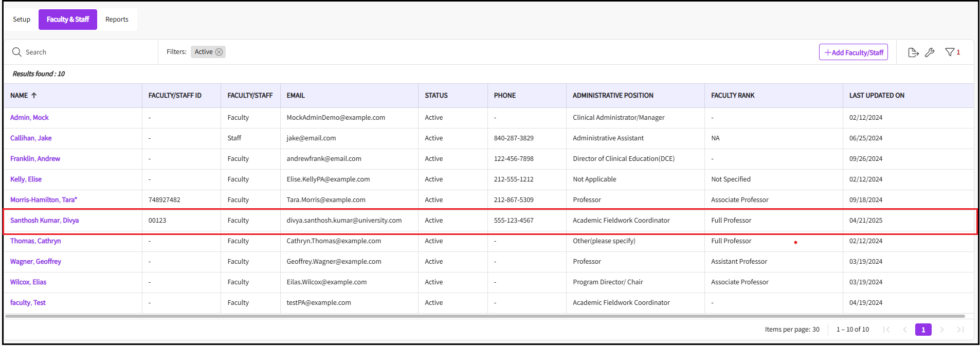Viewport: 980px width, 346px height.
Task: Click the export icon in the toolbar
Action: 913,52
